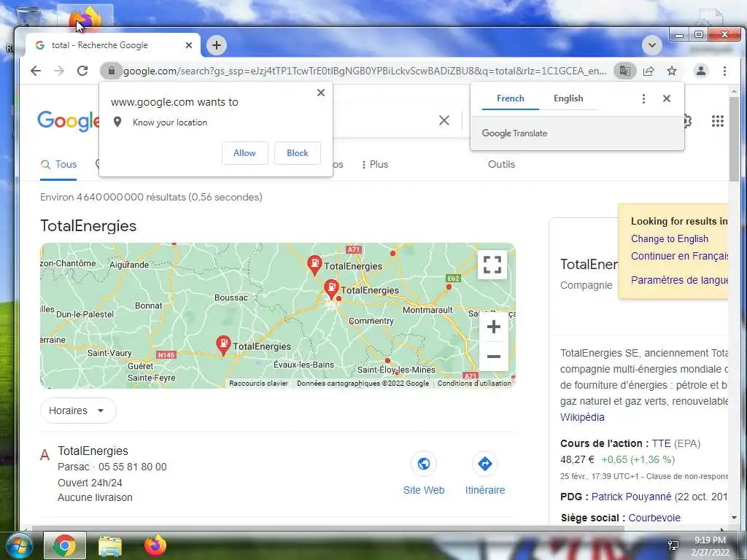The image size is (747, 560).
Task: Select the English tab in Translate popup
Action: 568,98
